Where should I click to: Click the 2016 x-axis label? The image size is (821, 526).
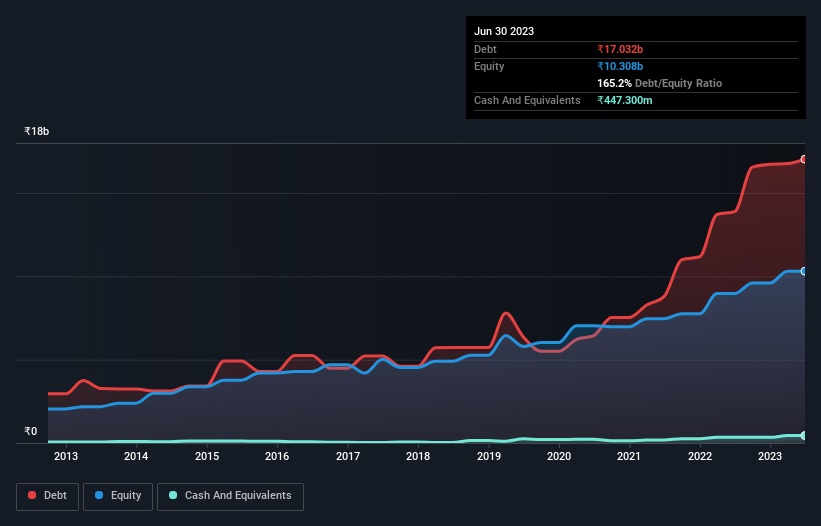277,456
